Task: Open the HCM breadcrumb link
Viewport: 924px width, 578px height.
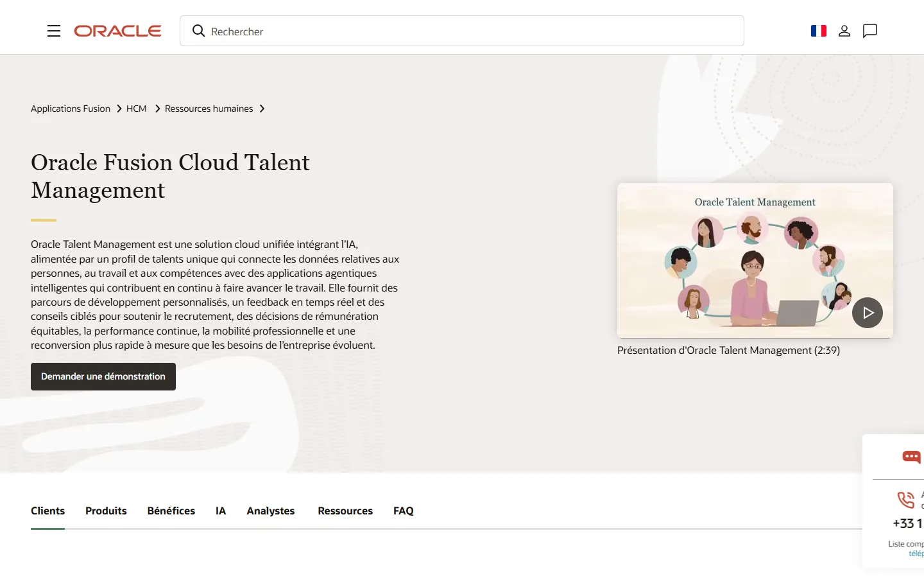Action: click(136, 109)
